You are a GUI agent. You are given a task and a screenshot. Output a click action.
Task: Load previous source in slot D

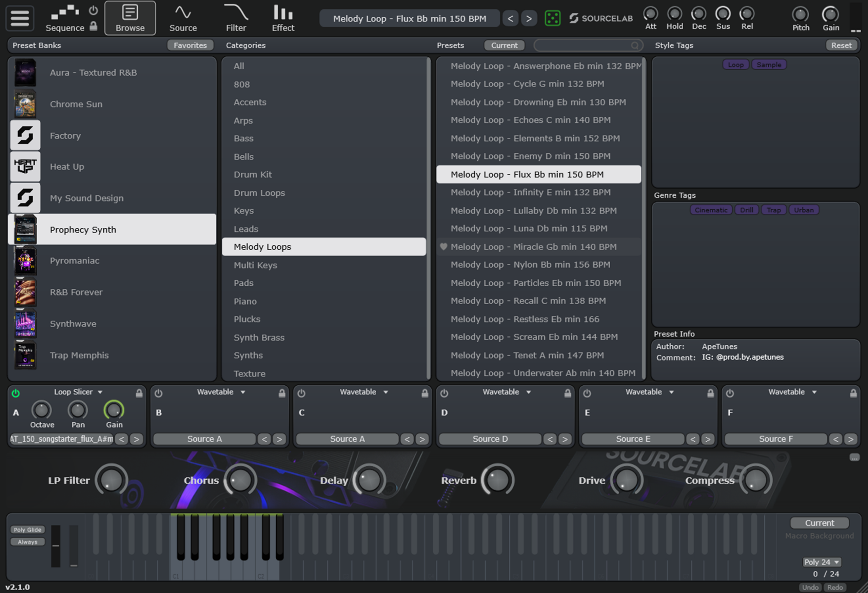tap(550, 439)
